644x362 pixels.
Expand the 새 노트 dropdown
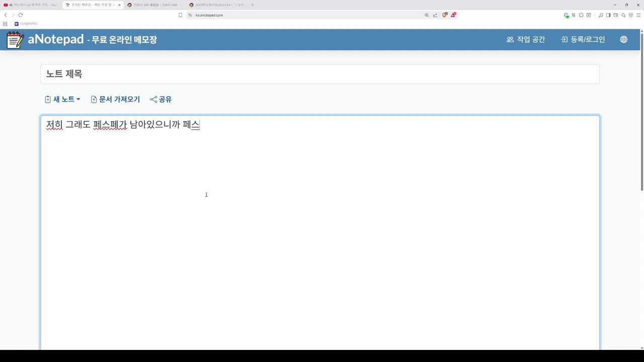pyautogui.click(x=62, y=100)
